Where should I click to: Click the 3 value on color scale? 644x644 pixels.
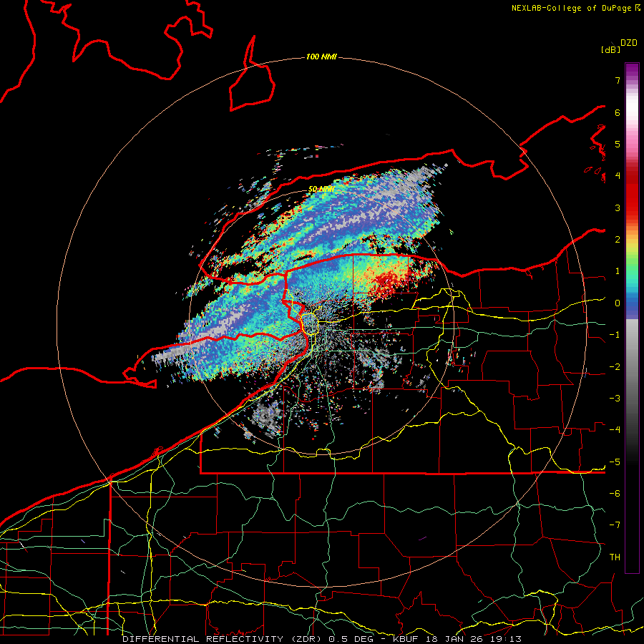pos(618,208)
